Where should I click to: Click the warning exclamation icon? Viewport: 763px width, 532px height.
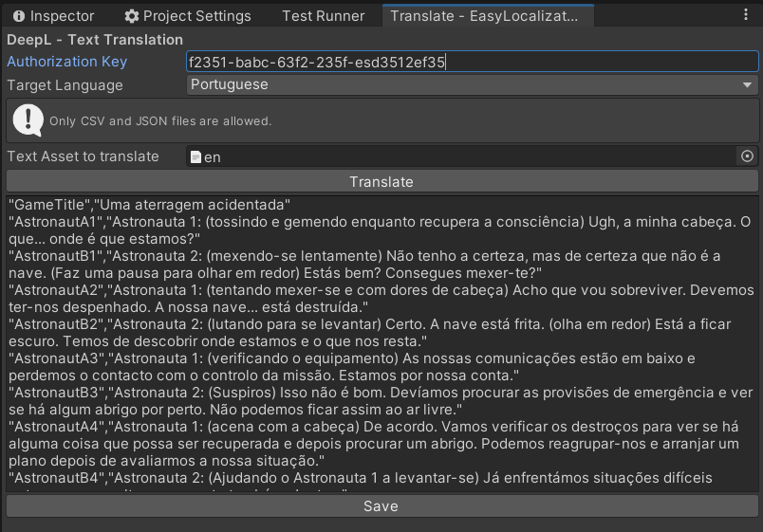pyautogui.click(x=28, y=120)
